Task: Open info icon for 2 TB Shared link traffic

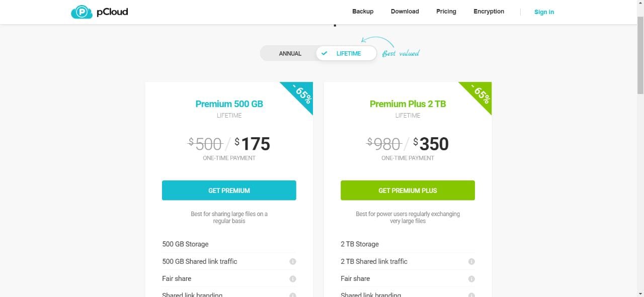Action: coord(471,261)
